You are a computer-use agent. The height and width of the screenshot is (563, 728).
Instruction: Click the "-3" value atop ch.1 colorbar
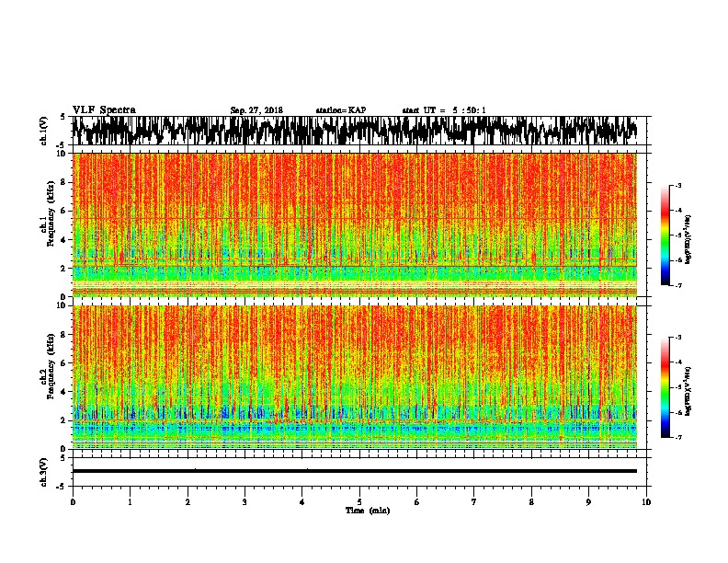[x=677, y=185]
